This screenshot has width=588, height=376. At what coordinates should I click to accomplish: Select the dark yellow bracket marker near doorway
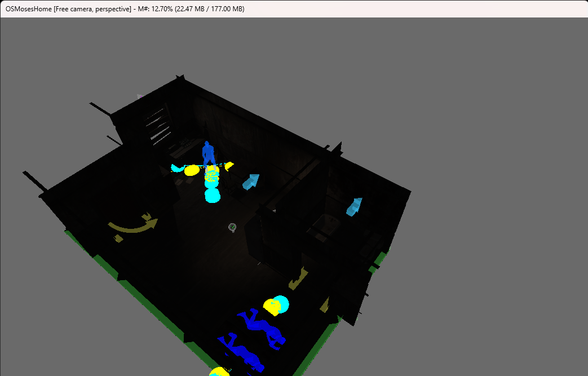pyautogui.click(x=298, y=279)
